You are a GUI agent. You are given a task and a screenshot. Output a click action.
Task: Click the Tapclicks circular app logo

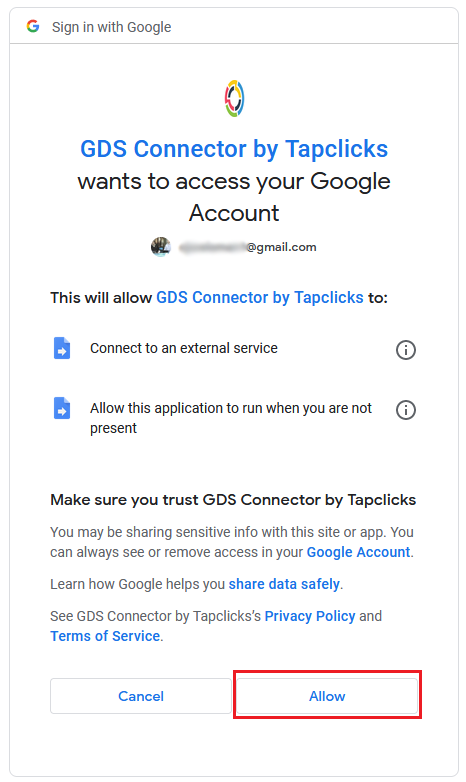click(x=234, y=99)
